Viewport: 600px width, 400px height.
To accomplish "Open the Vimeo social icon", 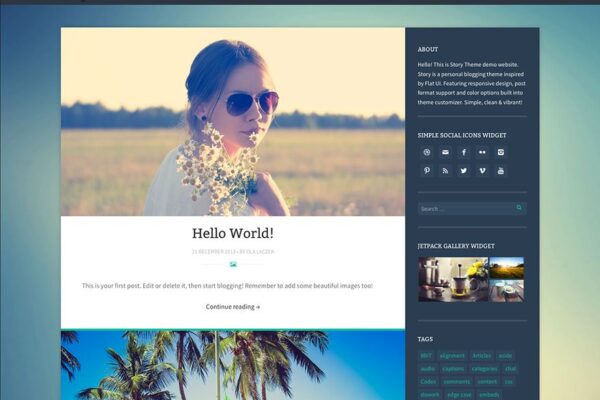I will pos(482,170).
